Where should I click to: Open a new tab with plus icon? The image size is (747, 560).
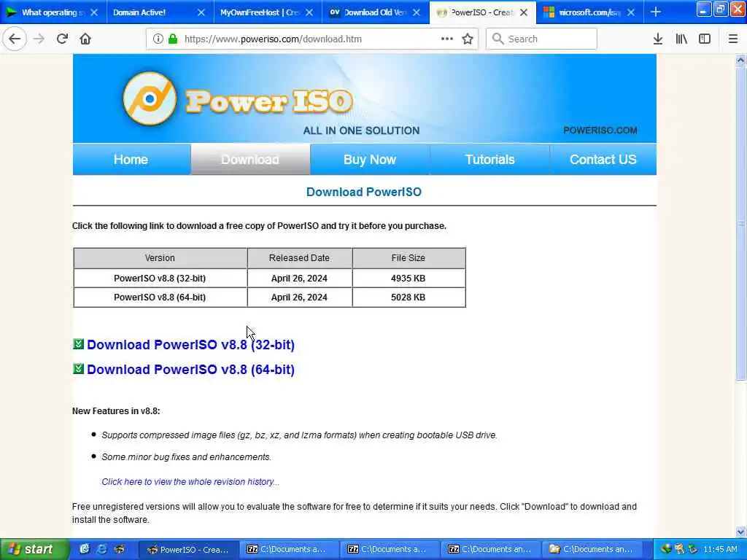coord(656,12)
